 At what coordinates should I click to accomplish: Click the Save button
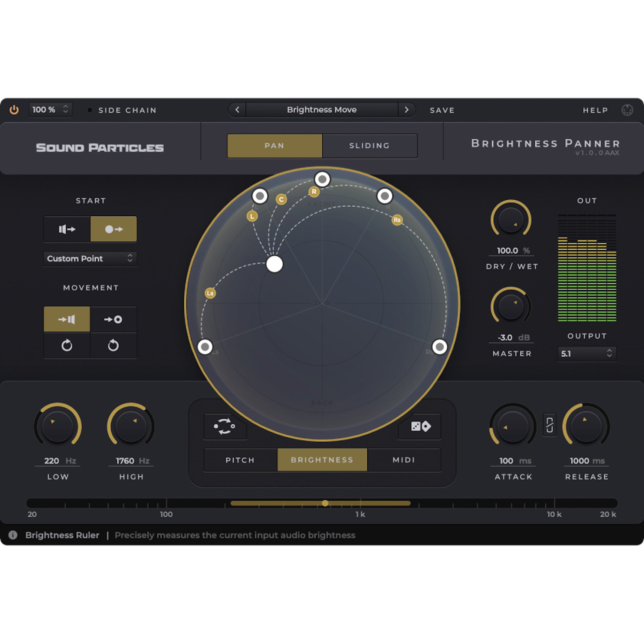tap(442, 110)
